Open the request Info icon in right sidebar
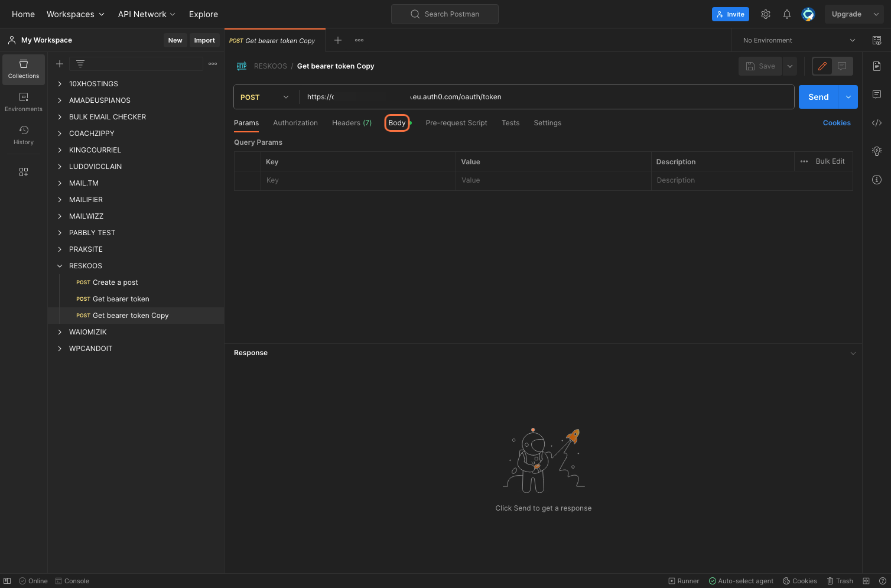 pos(877,180)
